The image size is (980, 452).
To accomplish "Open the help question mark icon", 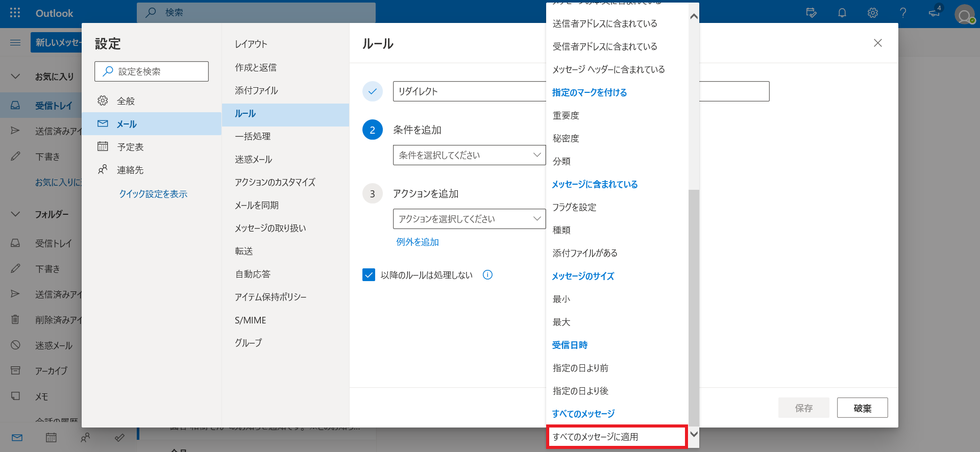I will (903, 13).
